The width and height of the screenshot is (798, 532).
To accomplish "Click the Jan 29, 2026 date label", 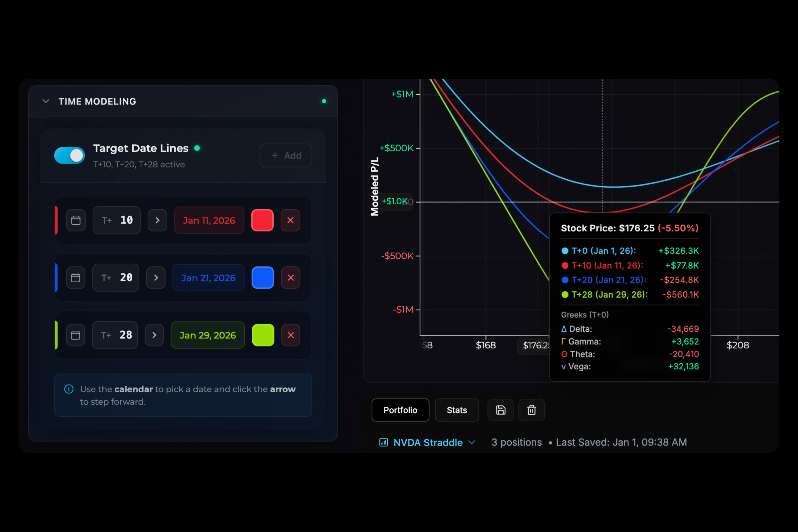I will point(207,335).
